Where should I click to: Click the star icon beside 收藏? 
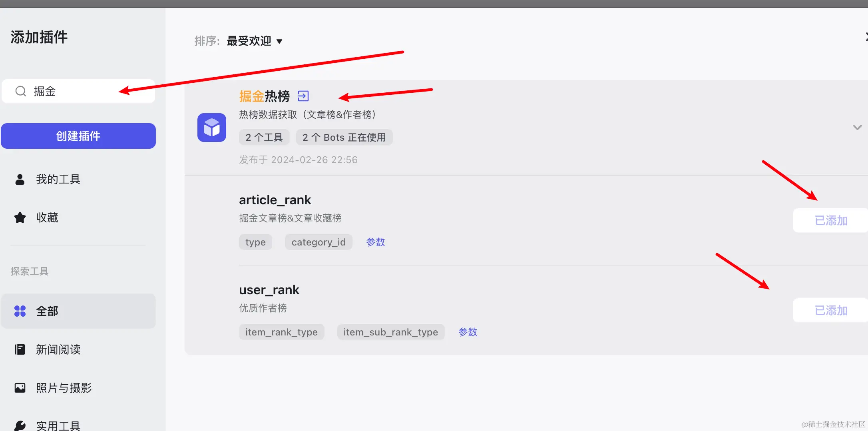point(20,217)
